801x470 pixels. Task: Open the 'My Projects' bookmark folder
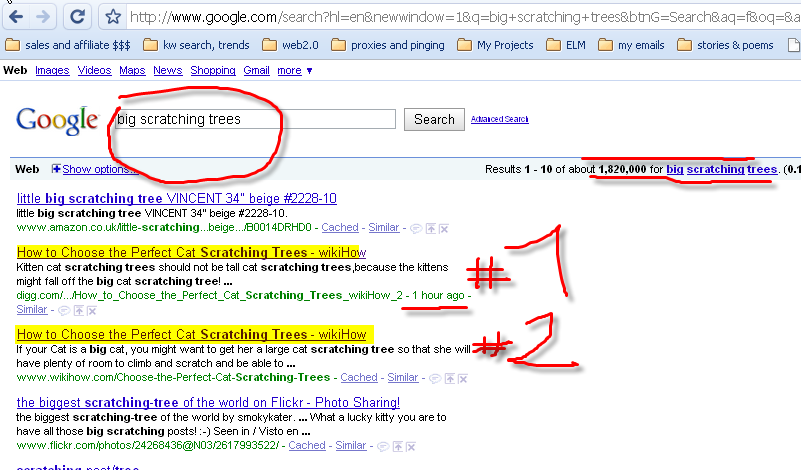click(x=495, y=45)
